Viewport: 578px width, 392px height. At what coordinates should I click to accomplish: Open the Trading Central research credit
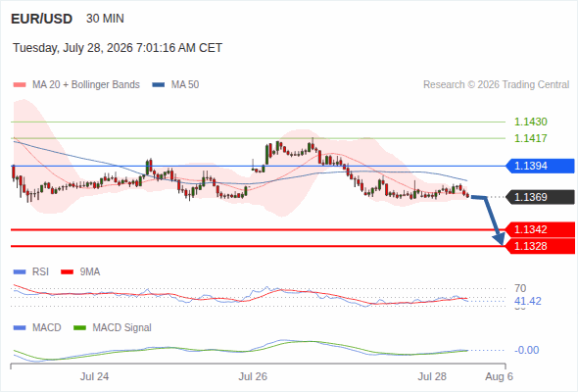[x=496, y=85]
